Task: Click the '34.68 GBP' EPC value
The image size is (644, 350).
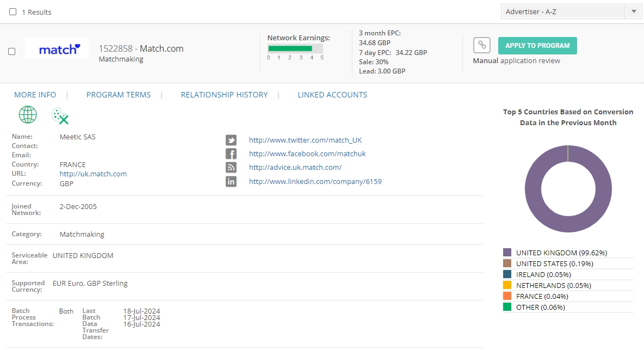Action: point(375,42)
